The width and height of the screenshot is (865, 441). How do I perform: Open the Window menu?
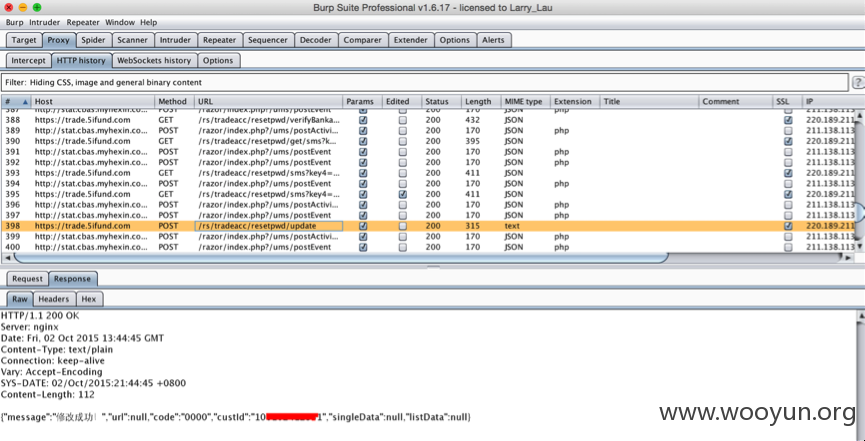tap(120, 23)
